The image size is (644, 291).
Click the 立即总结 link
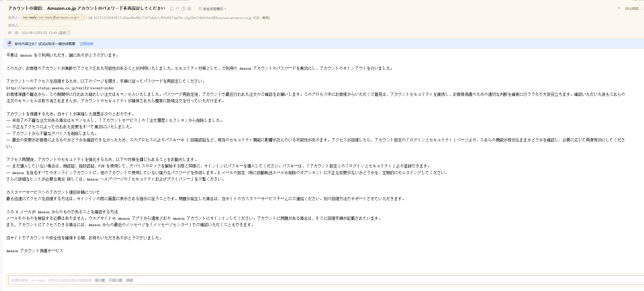point(86,44)
